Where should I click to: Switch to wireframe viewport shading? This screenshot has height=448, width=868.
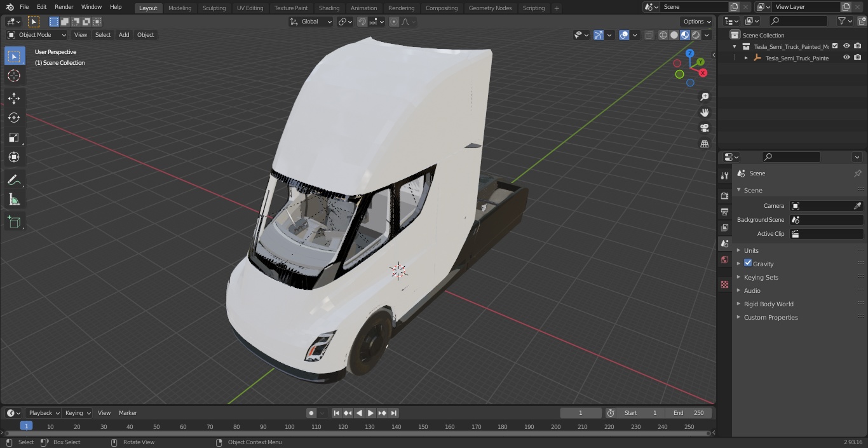663,35
